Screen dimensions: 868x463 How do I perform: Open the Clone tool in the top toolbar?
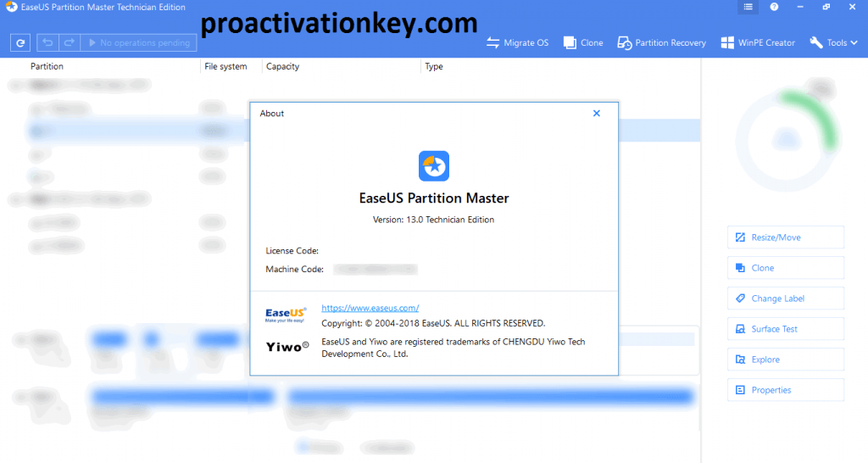click(583, 42)
